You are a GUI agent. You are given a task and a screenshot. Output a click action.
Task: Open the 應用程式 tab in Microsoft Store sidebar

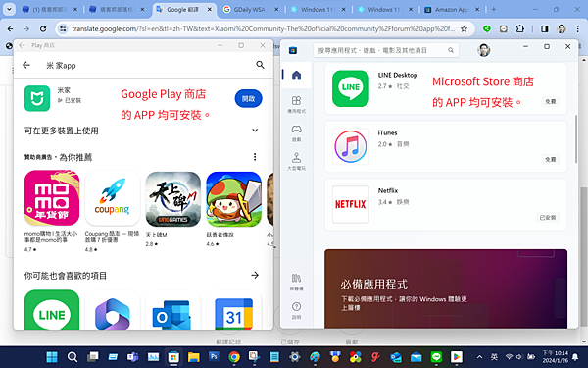pos(296,104)
